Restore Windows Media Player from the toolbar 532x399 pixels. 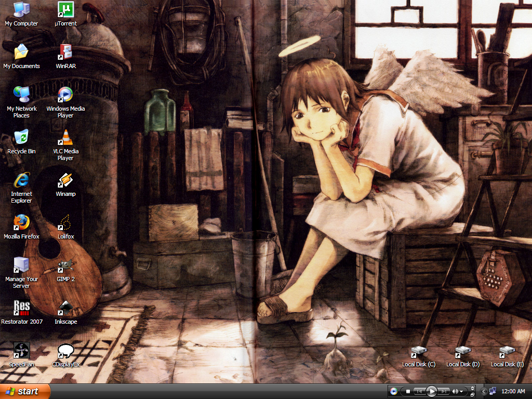click(x=472, y=395)
